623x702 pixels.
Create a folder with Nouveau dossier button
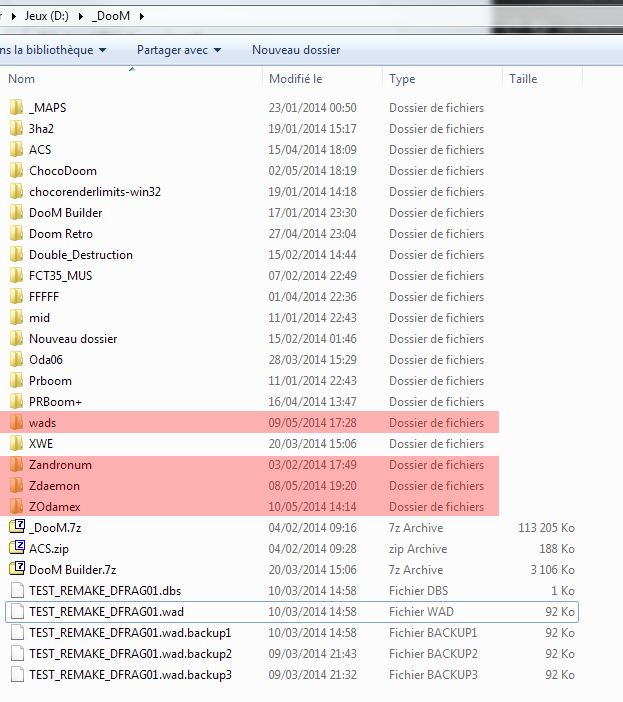[x=296, y=50]
